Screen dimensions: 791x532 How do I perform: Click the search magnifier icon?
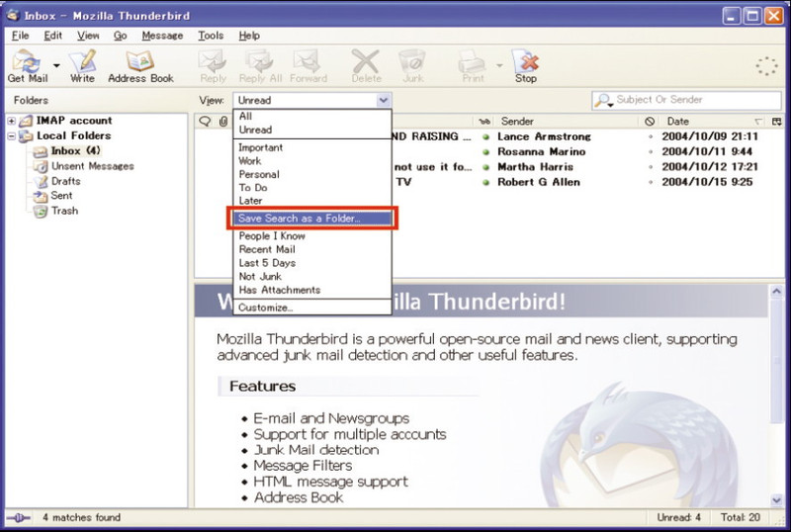(x=603, y=100)
